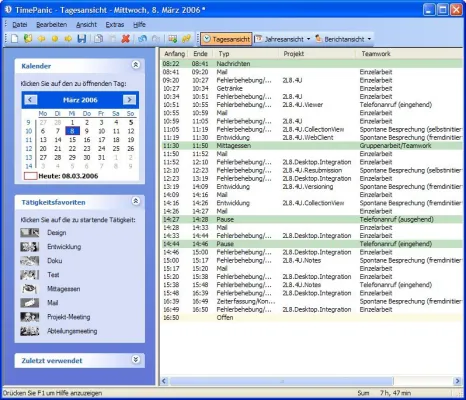The width and height of the screenshot is (466, 400).
Task: Open the Berichtansicht dropdown arrow
Action: (x=369, y=39)
